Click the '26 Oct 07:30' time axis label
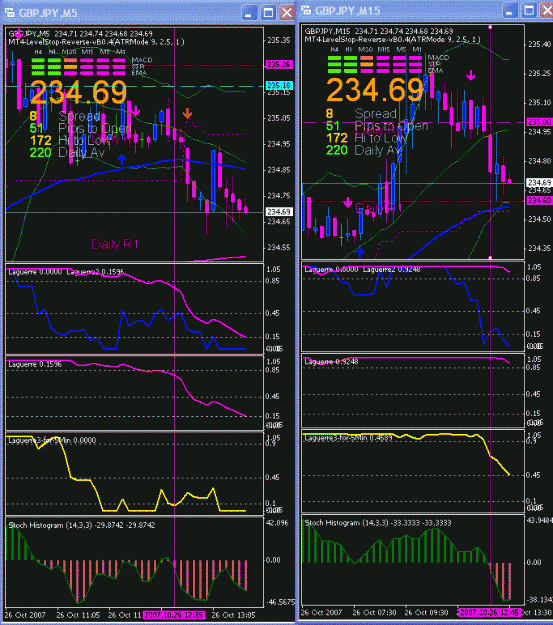Viewport: 553px width, 625px height. click(x=374, y=612)
